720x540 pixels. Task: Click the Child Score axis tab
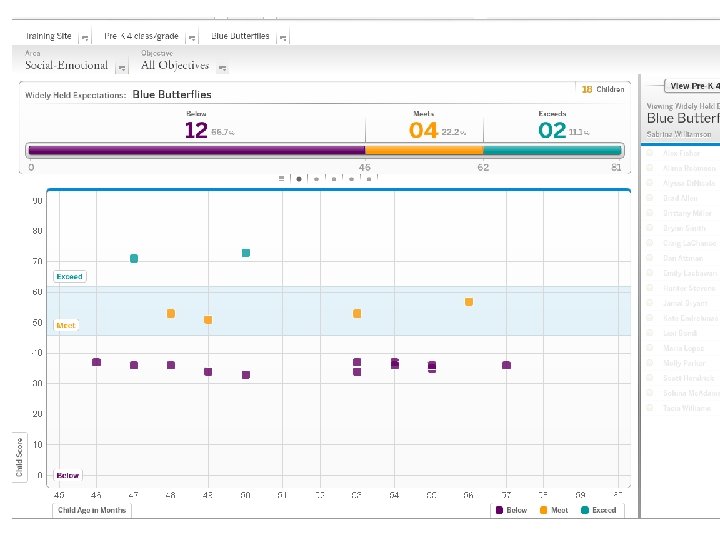19,458
